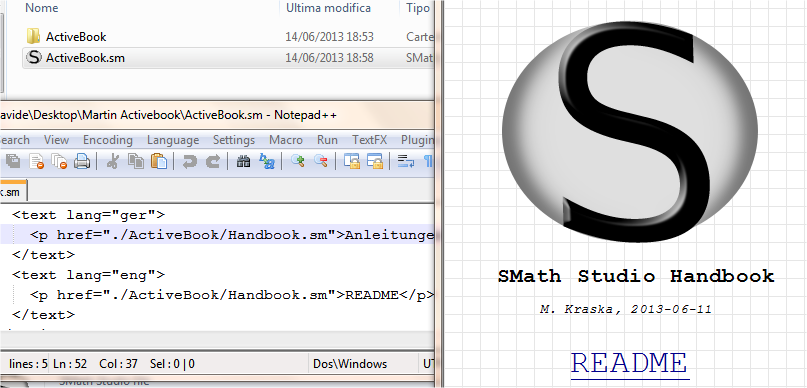
Task: Toggle the Word Wrap toolbar button
Action: 406,162
